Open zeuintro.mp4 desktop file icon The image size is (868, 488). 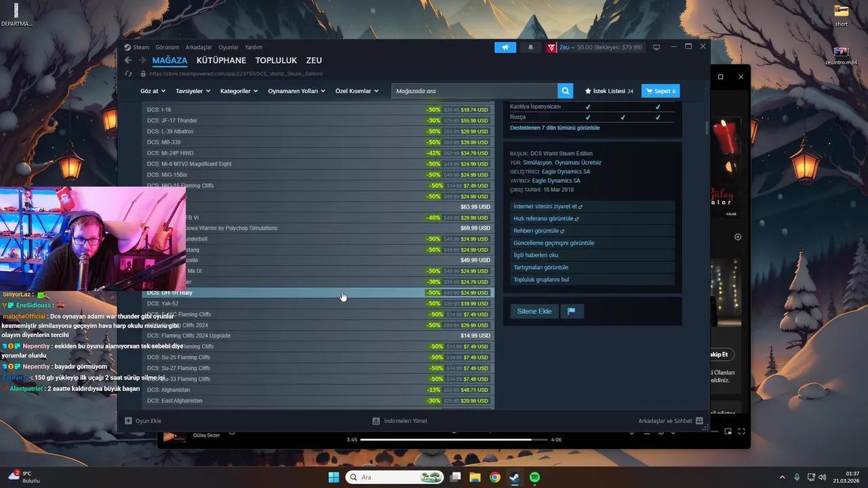coord(841,56)
